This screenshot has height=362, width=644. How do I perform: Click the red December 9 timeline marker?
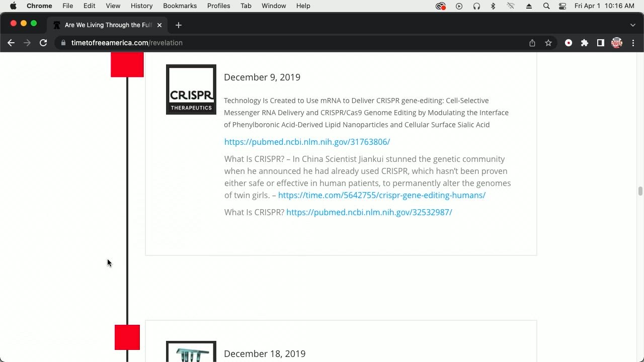click(x=127, y=65)
